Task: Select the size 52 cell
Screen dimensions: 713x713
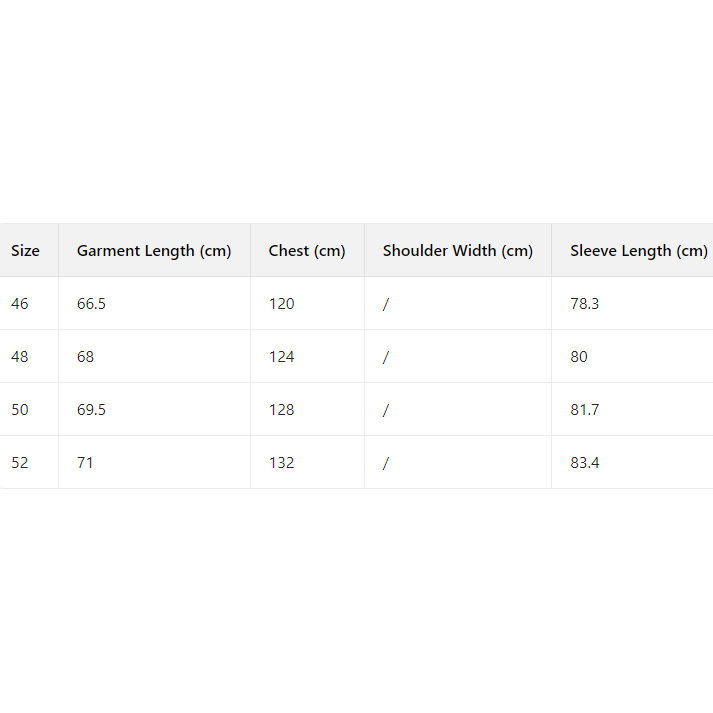Action: point(20,463)
